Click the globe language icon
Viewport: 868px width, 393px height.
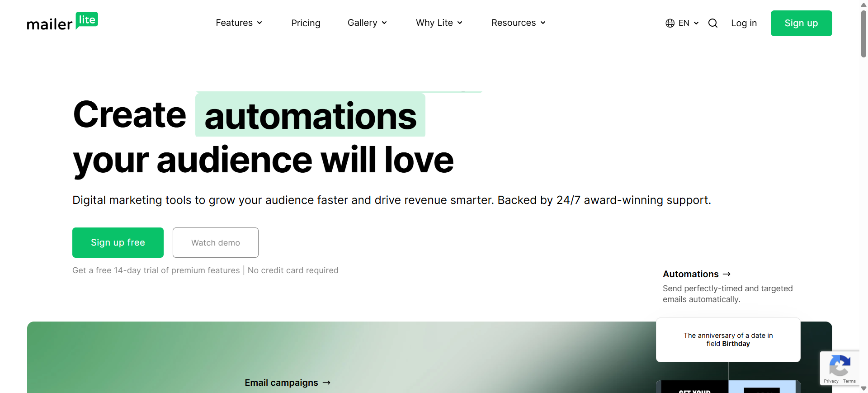click(670, 23)
